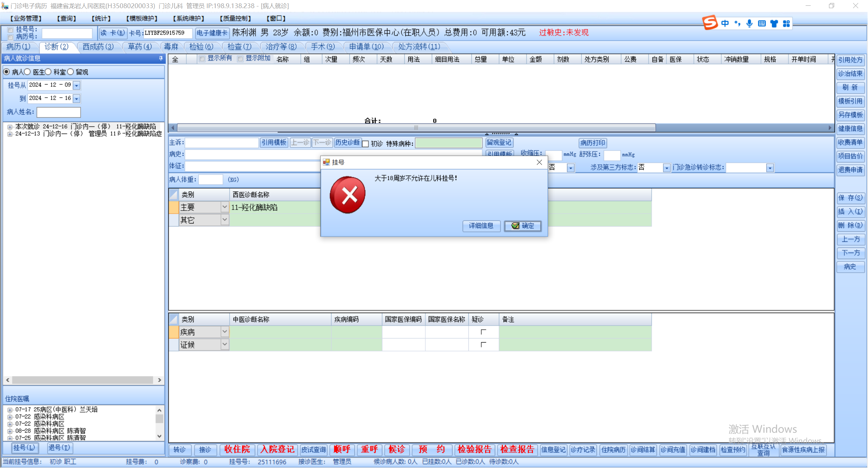Click the Sogou microphone voice input icon

[x=749, y=23]
